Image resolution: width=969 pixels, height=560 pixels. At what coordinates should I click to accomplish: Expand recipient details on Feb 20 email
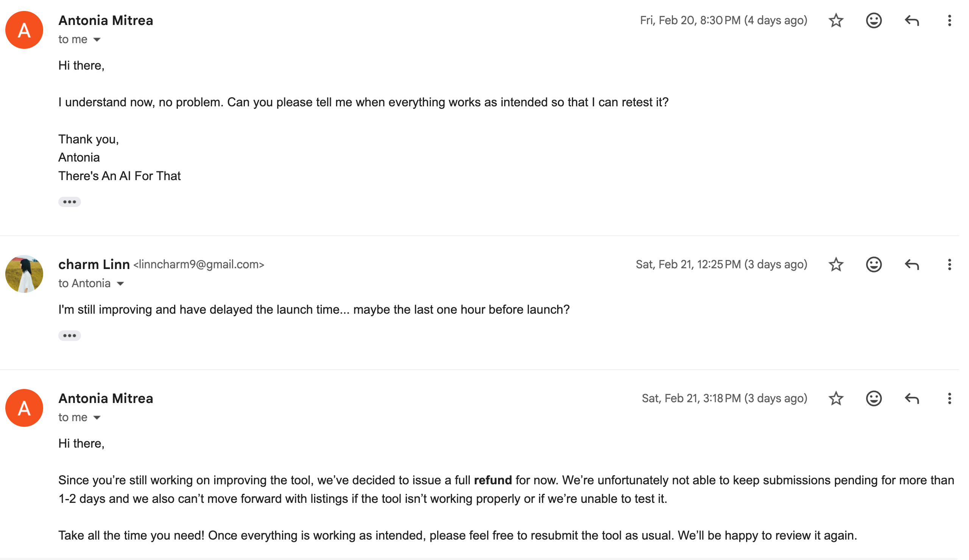97,40
